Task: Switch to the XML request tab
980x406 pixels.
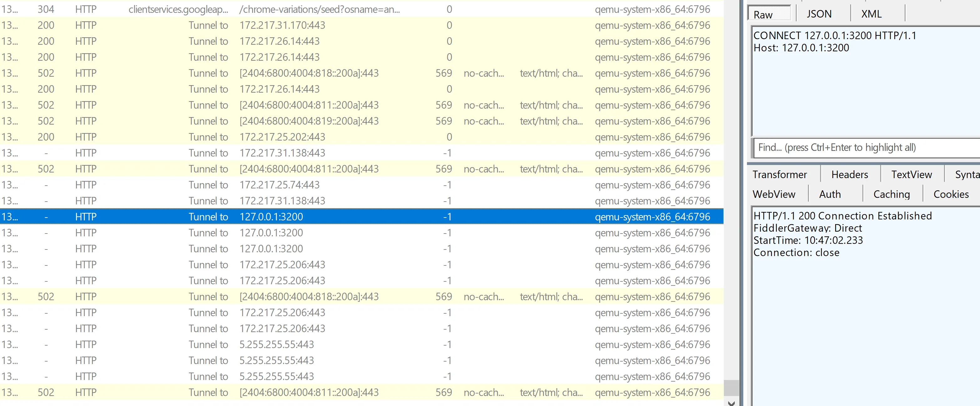Action: [871, 14]
